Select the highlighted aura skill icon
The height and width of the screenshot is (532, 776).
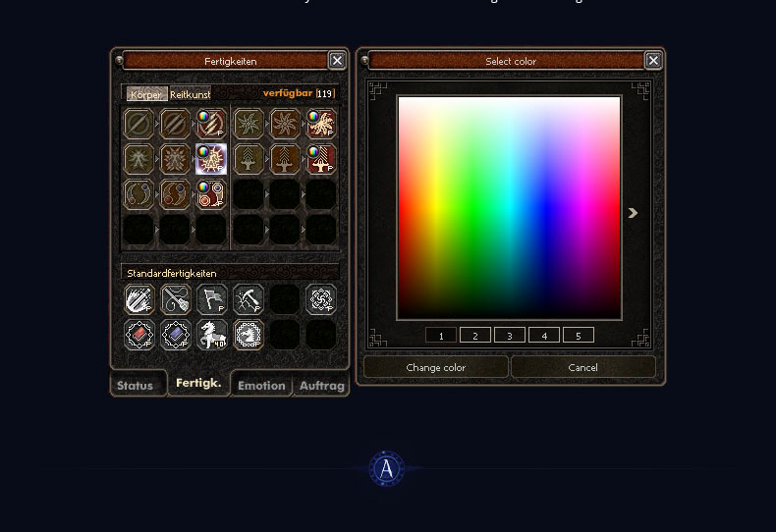pyautogui.click(x=211, y=159)
